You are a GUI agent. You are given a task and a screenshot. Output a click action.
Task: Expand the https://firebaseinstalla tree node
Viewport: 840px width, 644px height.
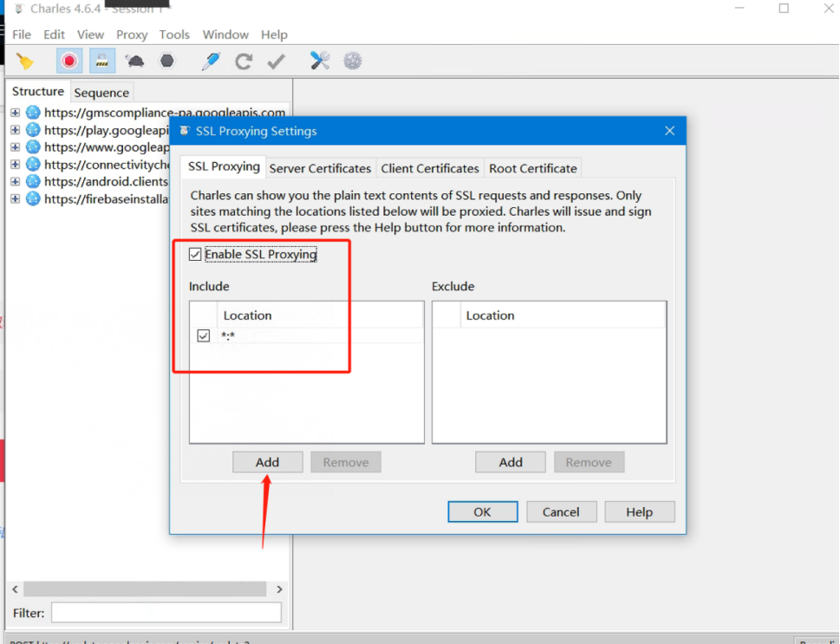[x=15, y=198]
